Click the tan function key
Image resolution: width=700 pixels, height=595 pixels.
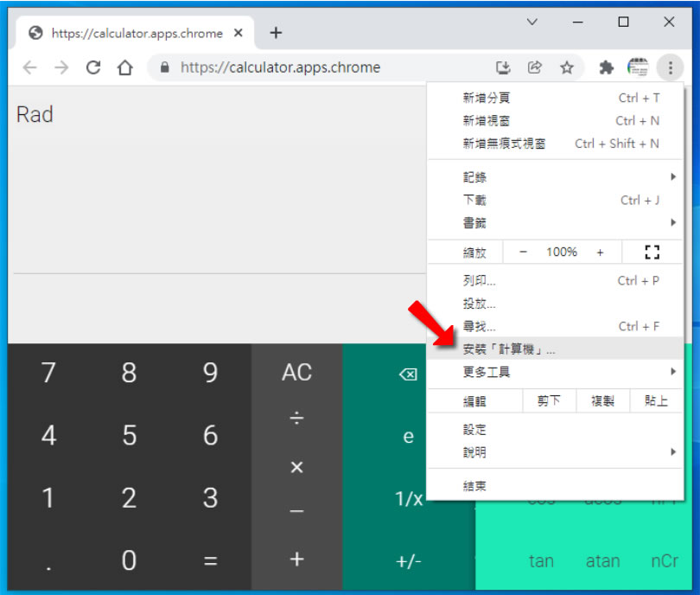[x=541, y=561]
